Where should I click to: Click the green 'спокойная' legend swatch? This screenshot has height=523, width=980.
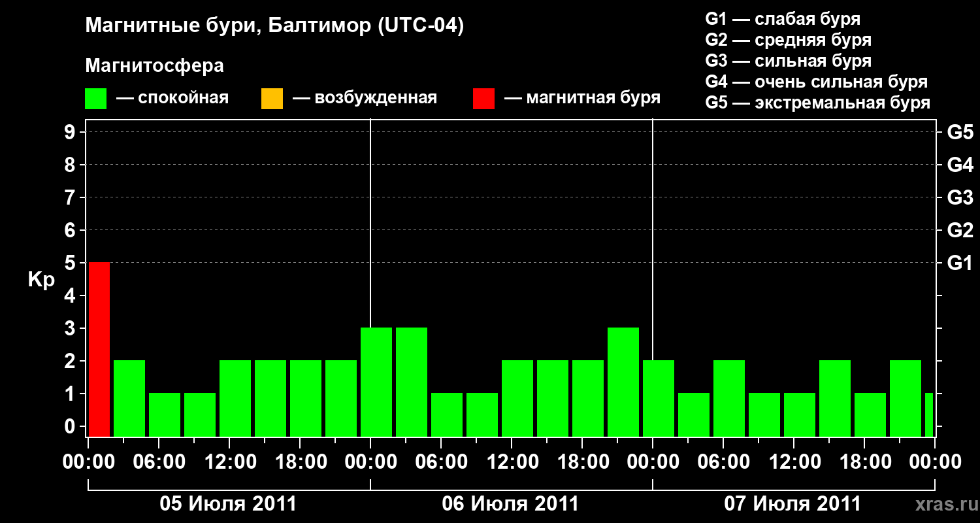pos(96,99)
